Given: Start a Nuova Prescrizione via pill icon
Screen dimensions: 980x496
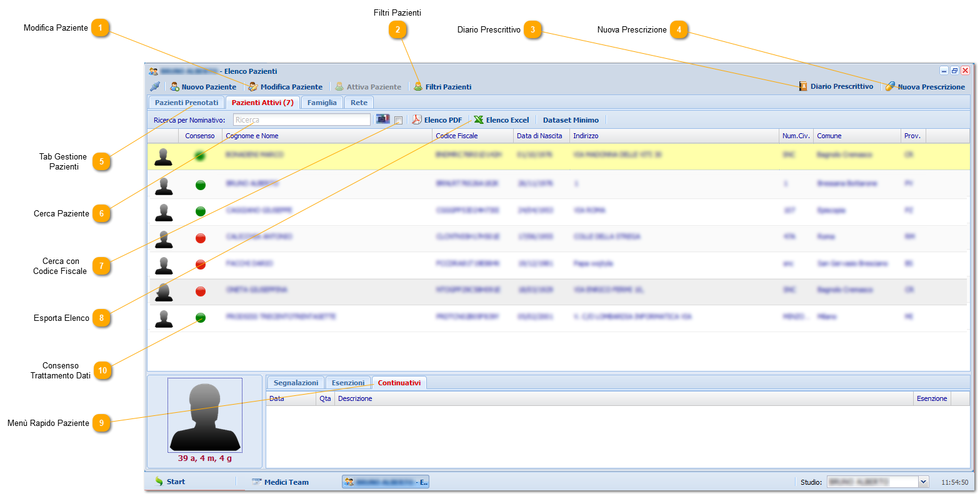Looking at the screenshot, I should coord(890,86).
